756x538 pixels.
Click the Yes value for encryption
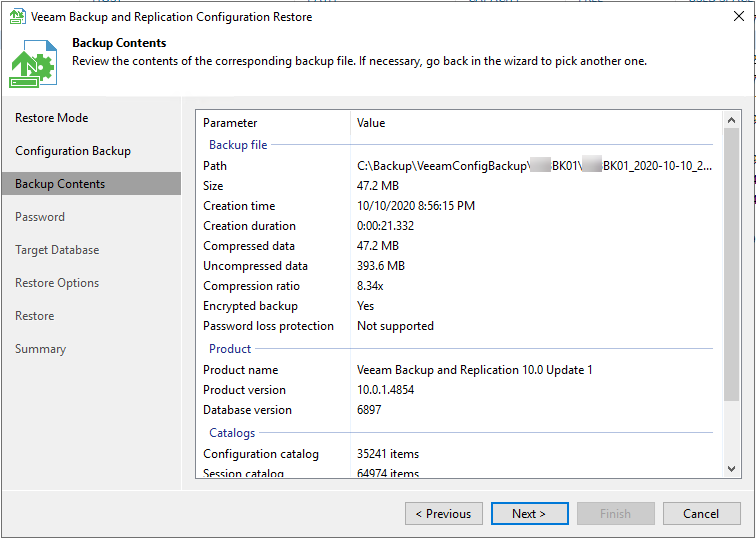coord(365,306)
